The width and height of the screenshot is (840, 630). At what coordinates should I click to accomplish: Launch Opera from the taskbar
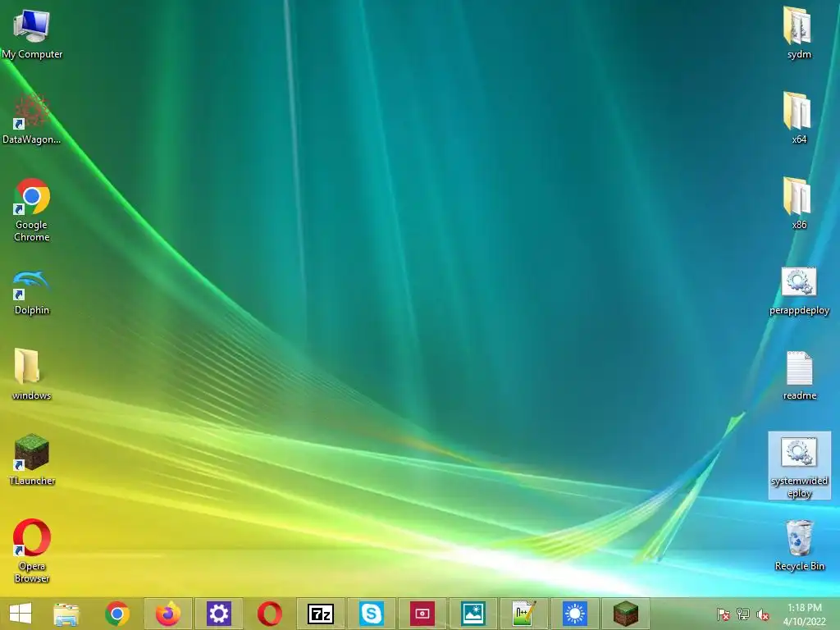tap(269, 614)
